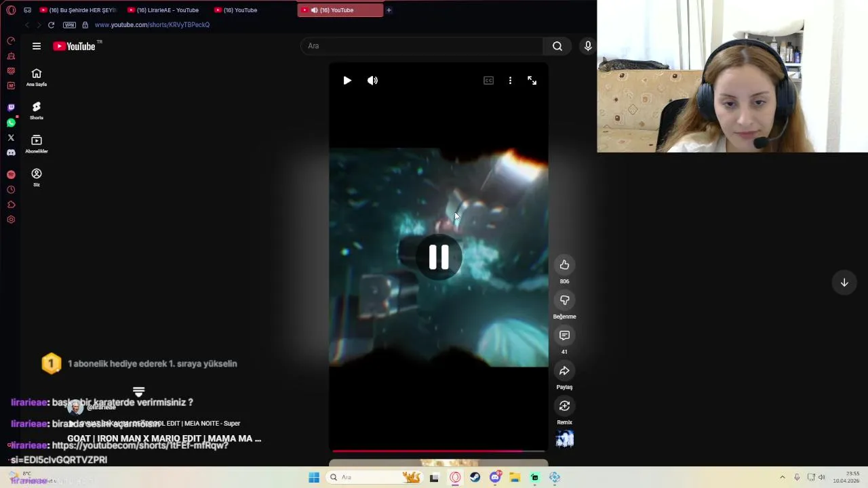Reload the page

51,25
